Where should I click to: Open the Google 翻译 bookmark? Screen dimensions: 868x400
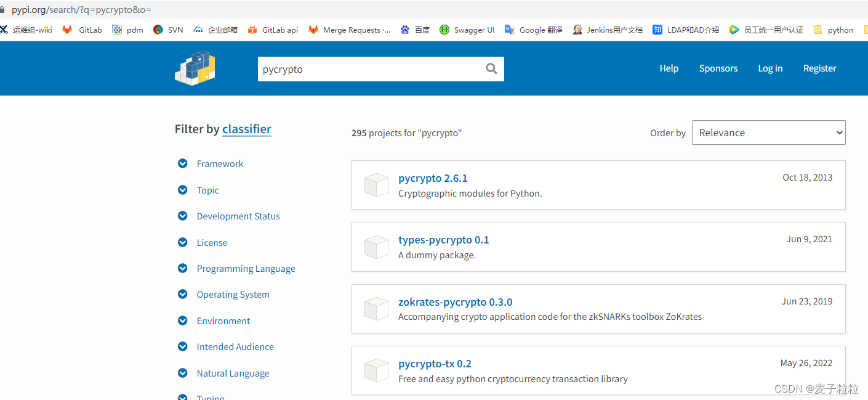[x=539, y=29]
